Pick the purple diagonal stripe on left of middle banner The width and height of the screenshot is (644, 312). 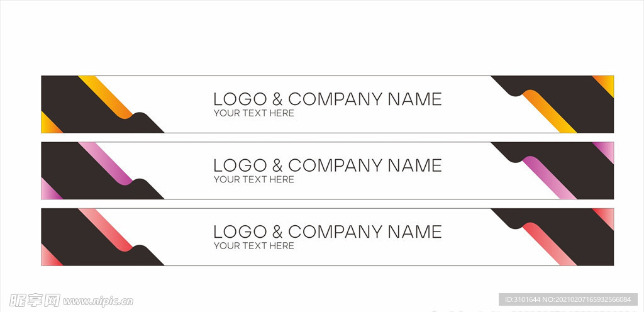[106, 164]
